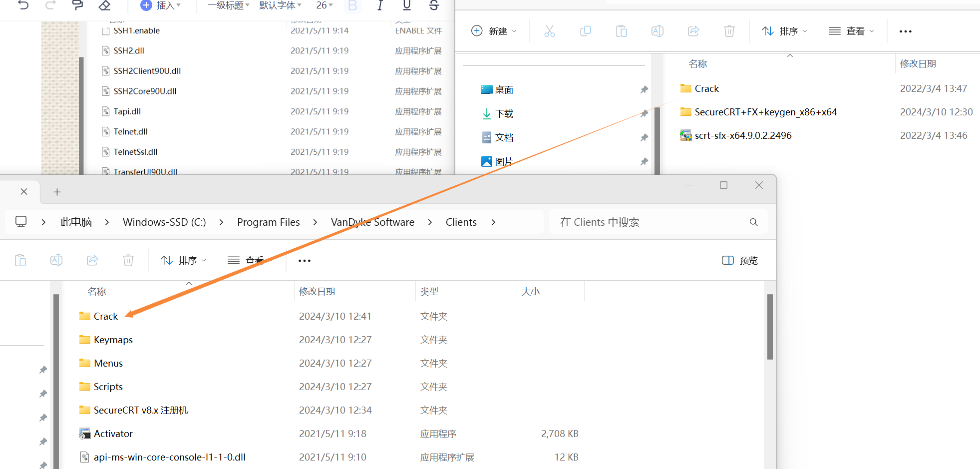
Task: Click the delete icon in the Clients window toolbar
Action: coord(128,260)
